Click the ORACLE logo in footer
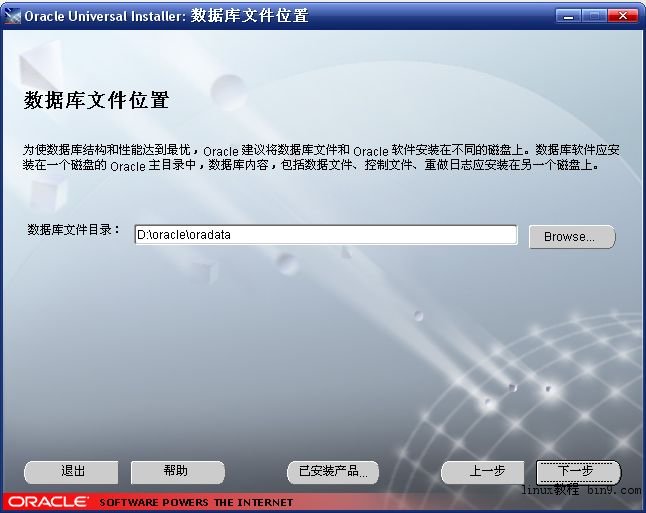 [x=48, y=502]
